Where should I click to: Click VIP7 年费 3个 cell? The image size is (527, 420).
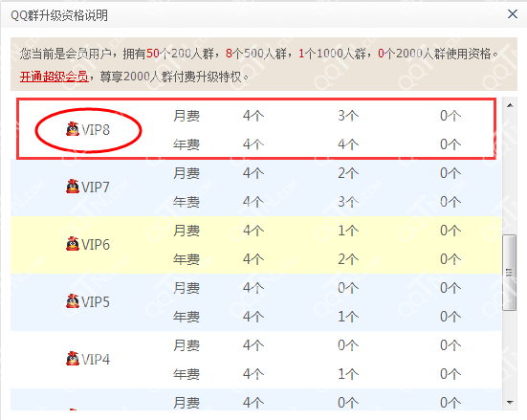[x=348, y=202]
